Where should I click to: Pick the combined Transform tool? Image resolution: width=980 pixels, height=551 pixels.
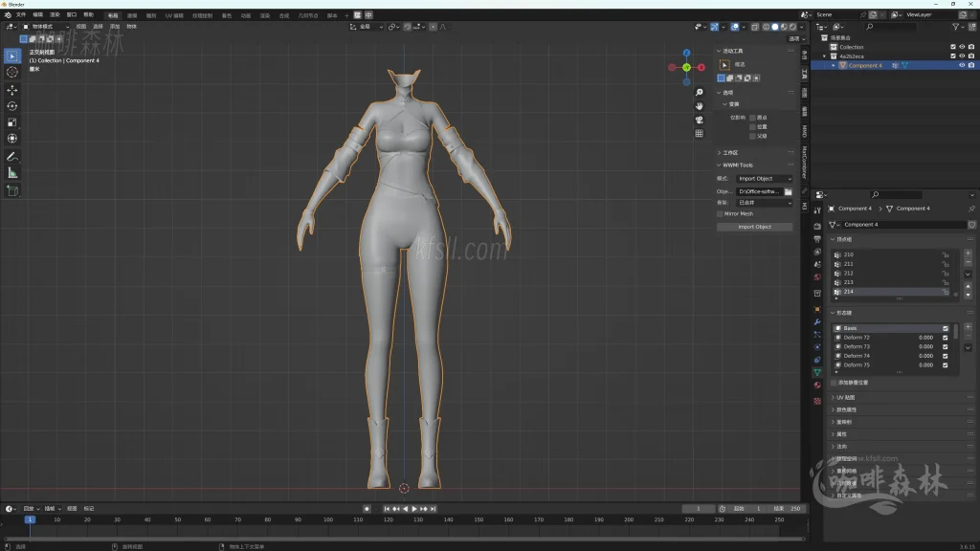click(11, 139)
